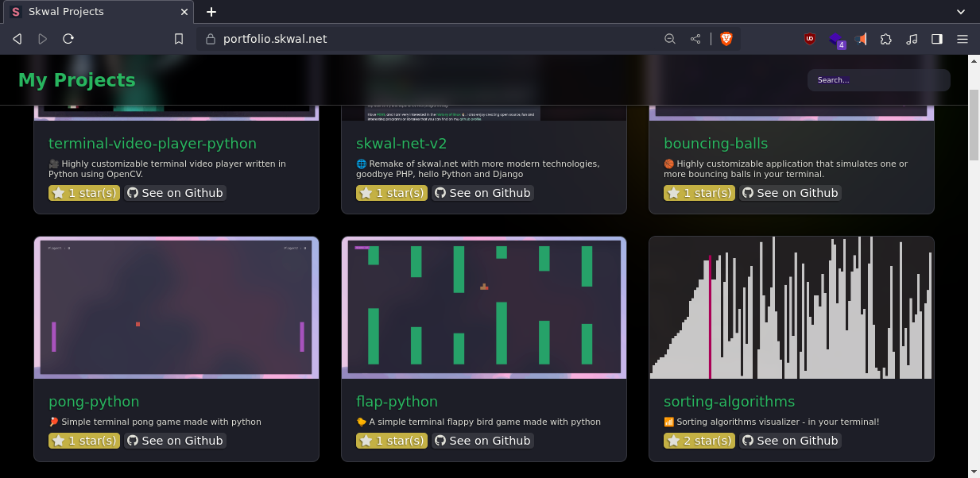This screenshot has width=980, height=478.
Task: Open the media playback control icon
Action: click(912, 39)
